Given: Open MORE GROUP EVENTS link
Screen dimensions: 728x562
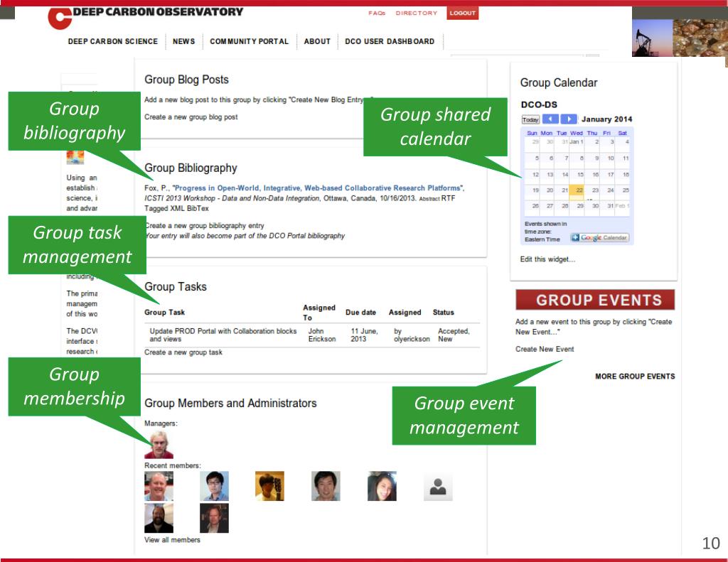Looking at the screenshot, I should pyautogui.click(x=635, y=377).
